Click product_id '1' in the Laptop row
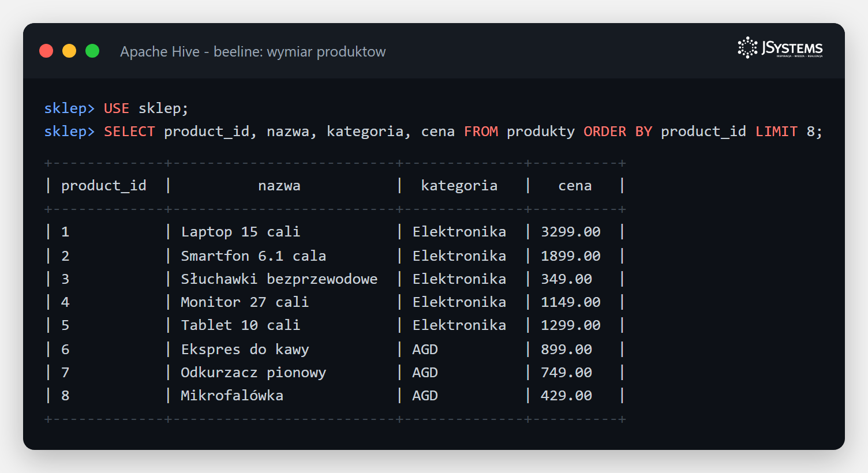868x473 pixels. click(x=65, y=232)
